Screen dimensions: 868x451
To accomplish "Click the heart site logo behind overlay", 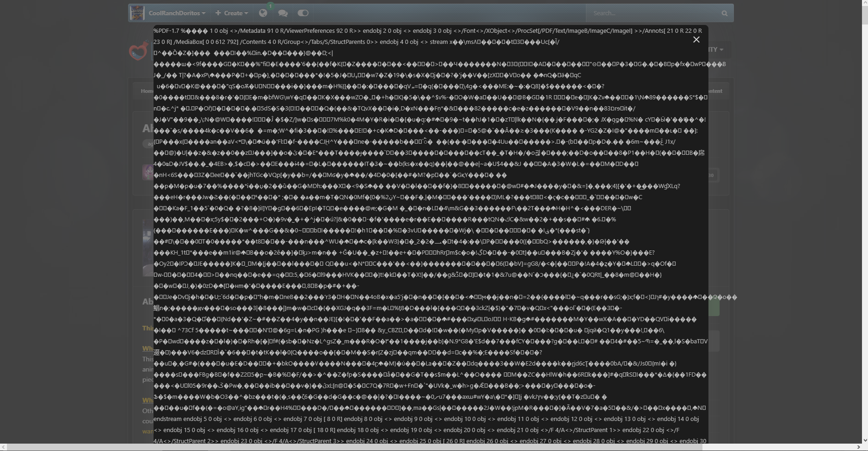I will [x=139, y=51].
